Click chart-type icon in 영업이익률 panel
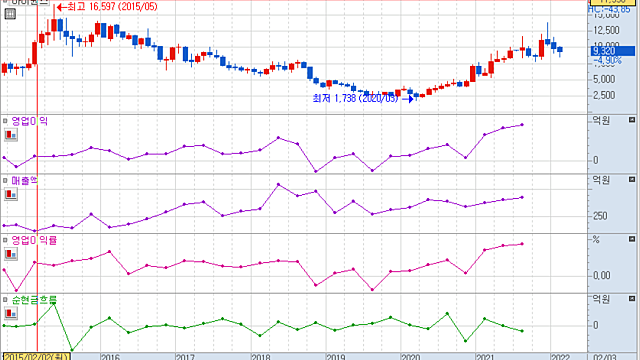 tap(11, 254)
